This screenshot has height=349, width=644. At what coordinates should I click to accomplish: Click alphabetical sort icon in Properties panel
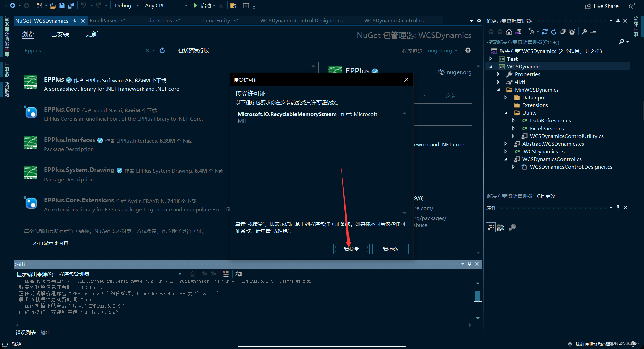pos(500,227)
